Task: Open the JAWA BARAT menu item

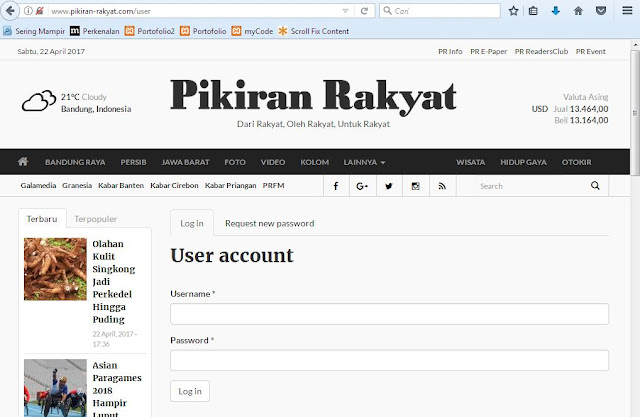Action: coord(185,162)
